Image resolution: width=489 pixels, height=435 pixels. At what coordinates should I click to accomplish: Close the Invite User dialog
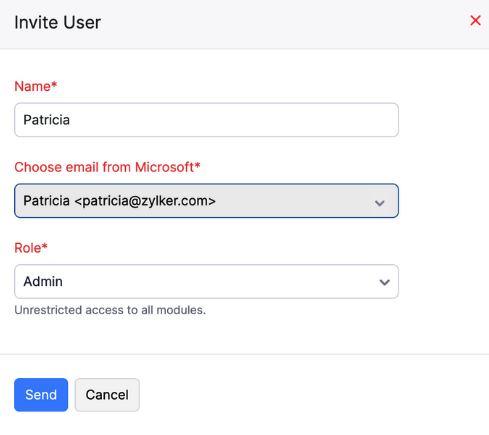(475, 21)
